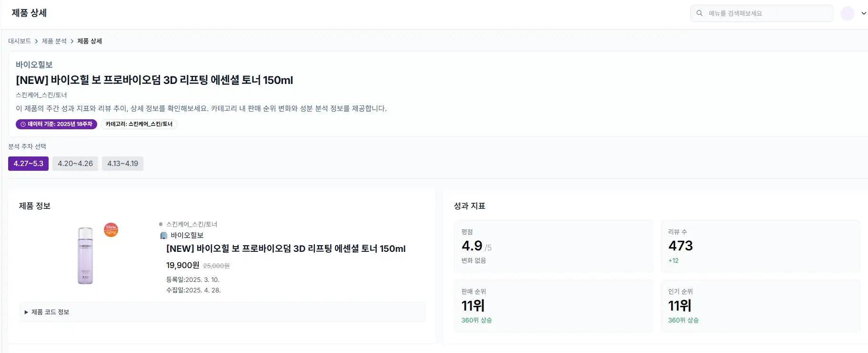Click the 카테고리: 스킨케어_스킨/토너 badge
This screenshot has height=353, width=868.
coord(139,125)
